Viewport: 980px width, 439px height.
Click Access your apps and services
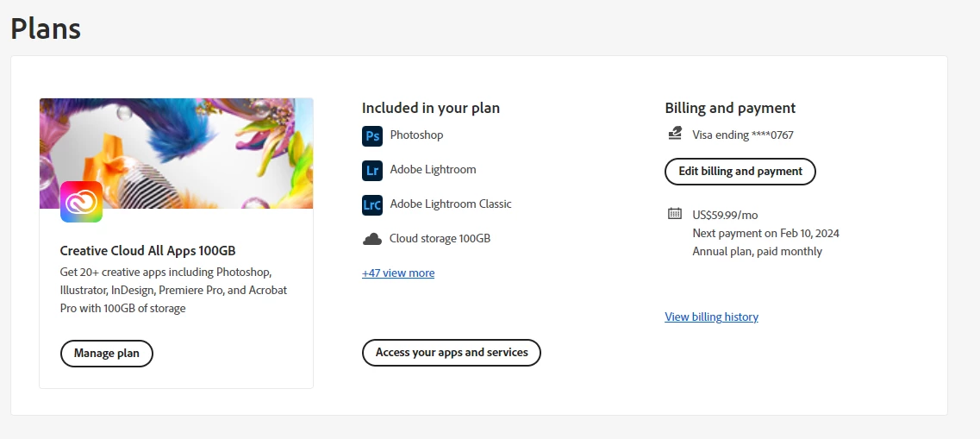pyautogui.click(x=452, y=353)
